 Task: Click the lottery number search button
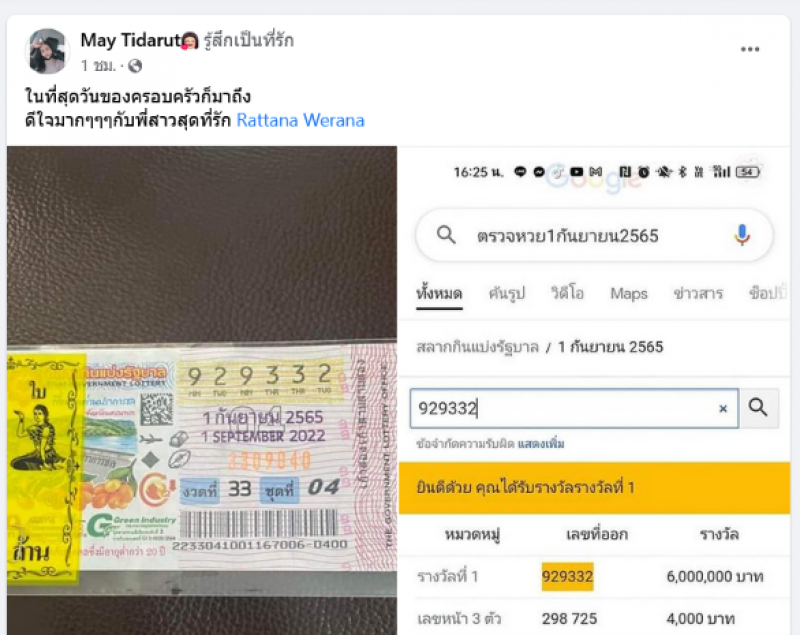[x=759, y=408]
